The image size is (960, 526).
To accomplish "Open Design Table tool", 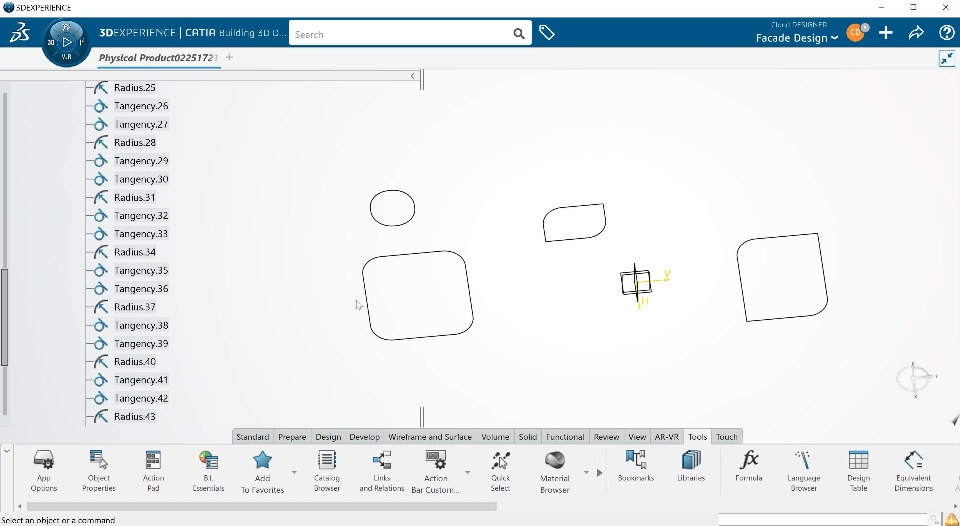I will point(858,470).
